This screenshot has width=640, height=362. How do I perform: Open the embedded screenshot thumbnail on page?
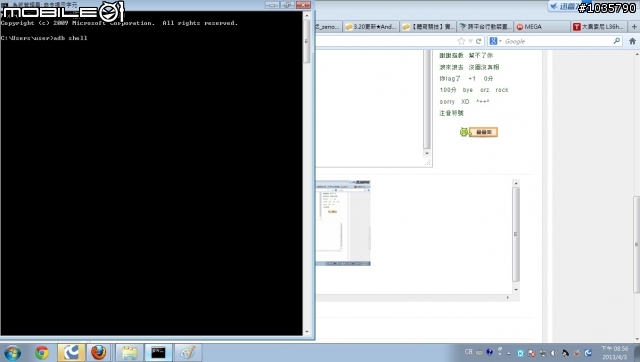343,223
